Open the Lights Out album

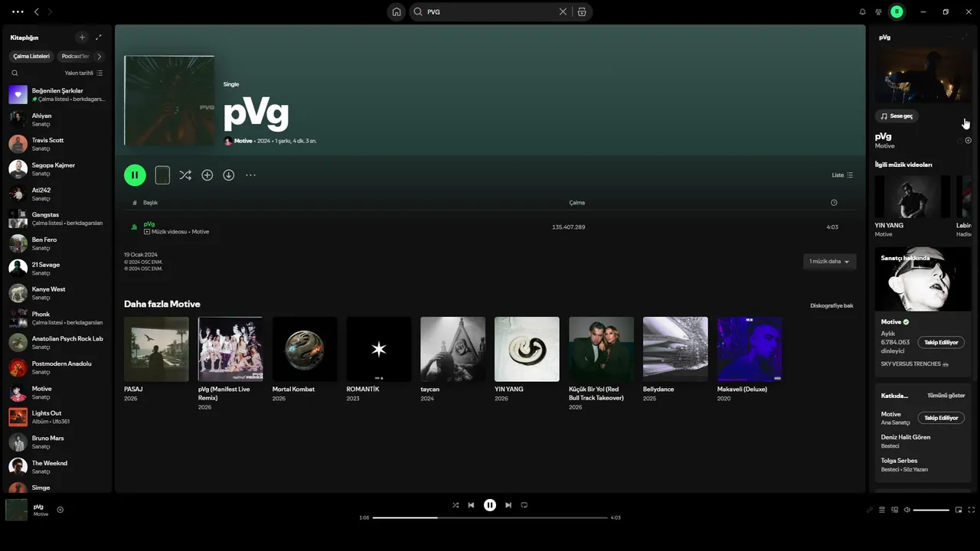[x=57, y=417]
